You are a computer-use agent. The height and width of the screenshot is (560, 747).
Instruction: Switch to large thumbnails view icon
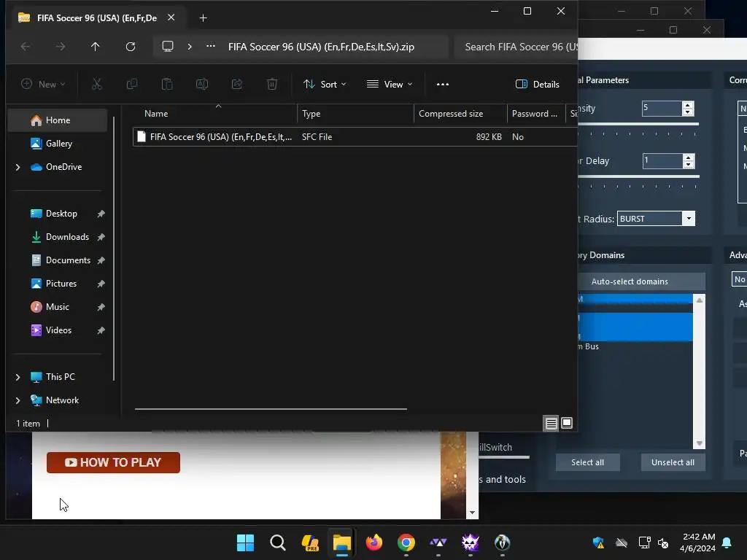[567, 424]
